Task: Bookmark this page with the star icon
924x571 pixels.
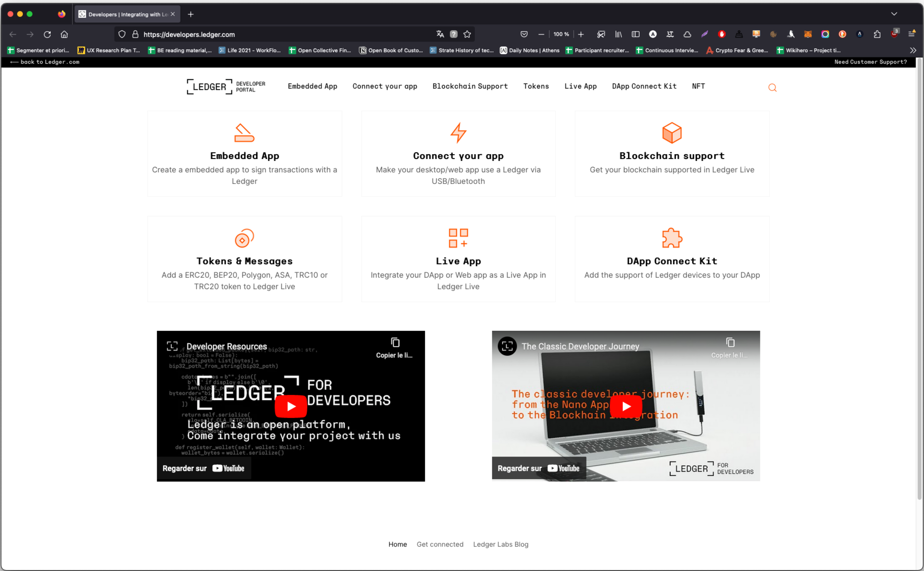Action: (467, 34)
